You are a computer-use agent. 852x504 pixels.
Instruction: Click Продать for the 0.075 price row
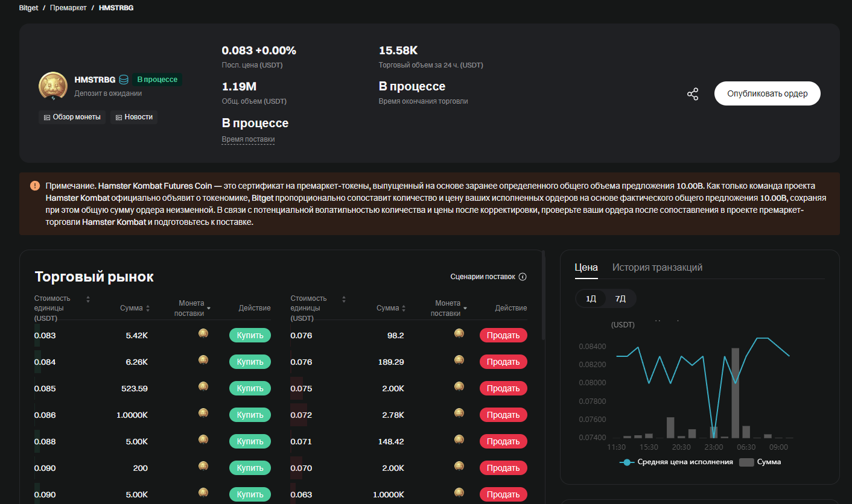[503, 388]
